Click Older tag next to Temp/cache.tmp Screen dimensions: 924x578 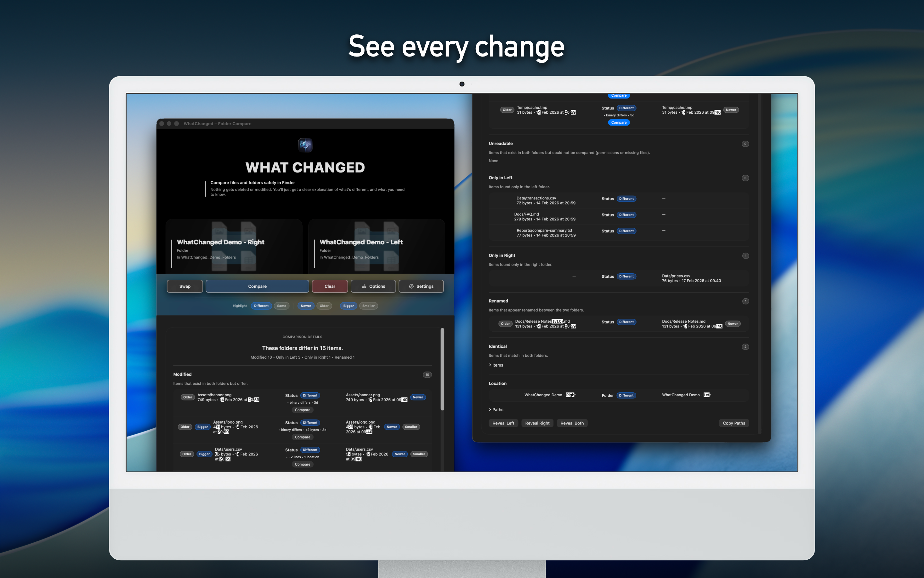507,110
